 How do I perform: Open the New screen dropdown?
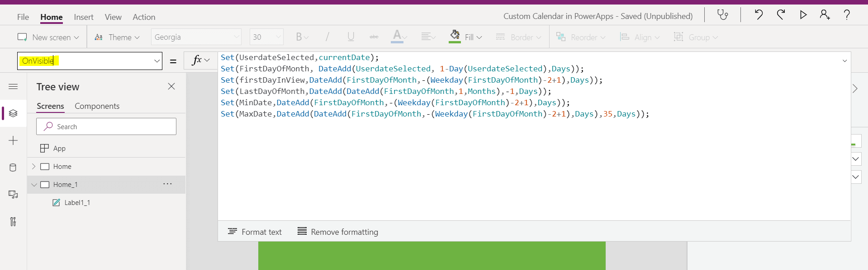(48, 37)
